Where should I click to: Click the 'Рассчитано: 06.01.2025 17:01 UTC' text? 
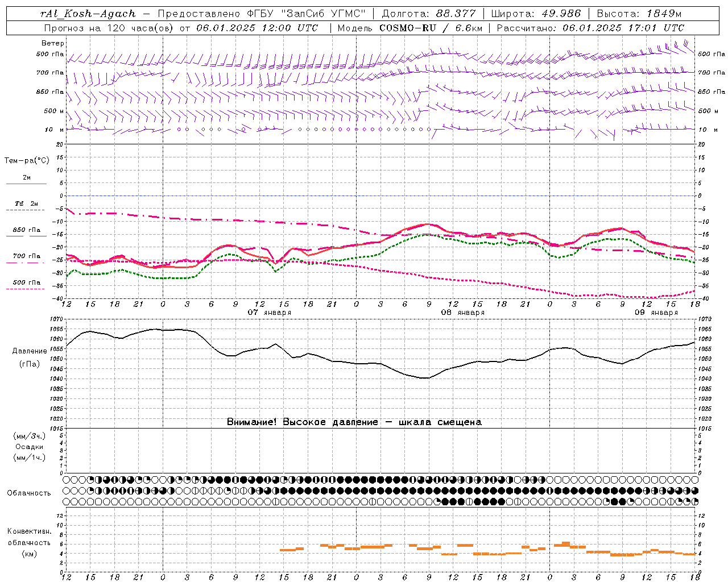590,28
